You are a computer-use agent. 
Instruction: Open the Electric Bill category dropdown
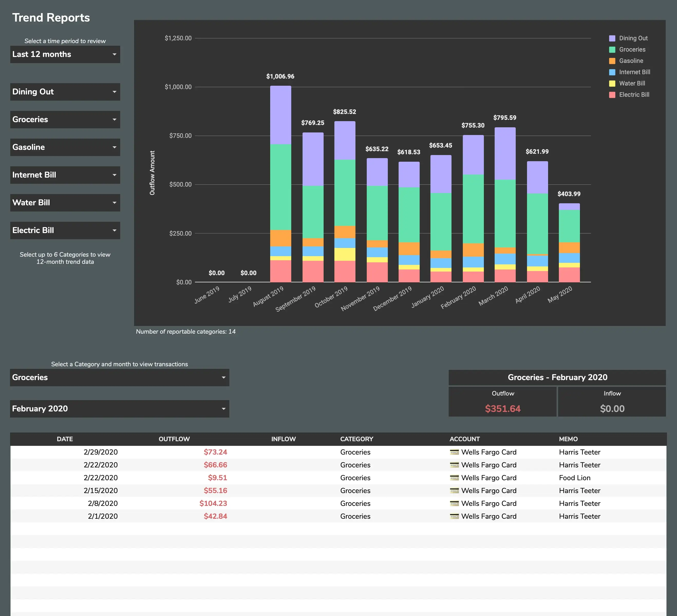(65, 230)
